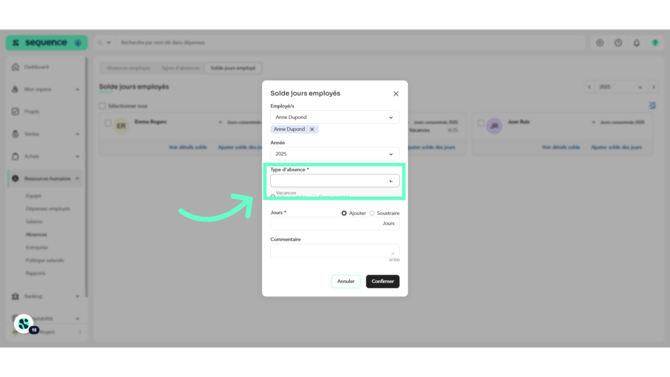
Task: Switch to the Absences employés tab
Action: pos(128,68)
